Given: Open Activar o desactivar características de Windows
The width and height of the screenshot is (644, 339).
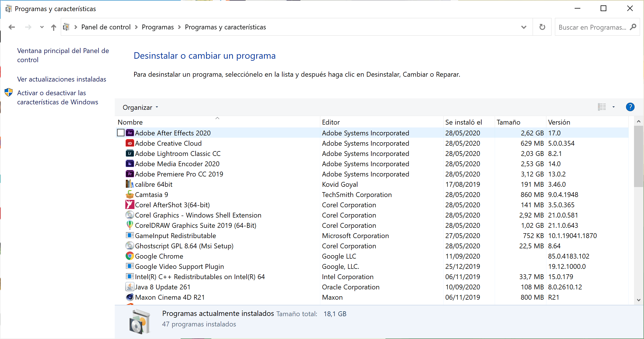Looking at the screenshot, I should [57, 98].
